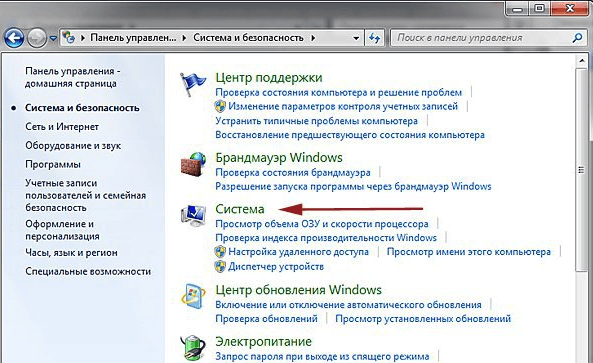The height and width of the screenshot is (363, 593).
Task: Click the scrollbar up arrow
Action: pyautogui.click(x=582, y=61)
